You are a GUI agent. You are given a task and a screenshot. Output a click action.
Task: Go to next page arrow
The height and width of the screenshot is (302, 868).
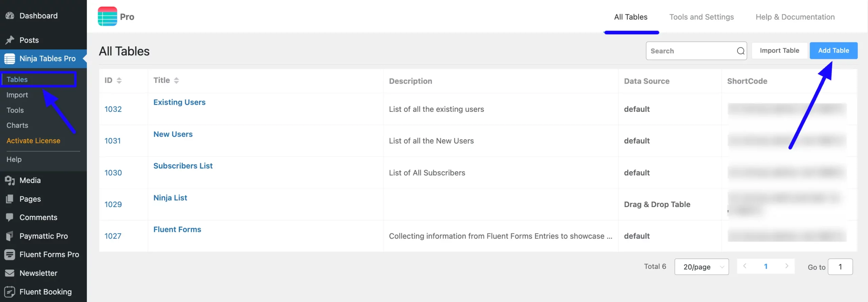pos(787,266)
